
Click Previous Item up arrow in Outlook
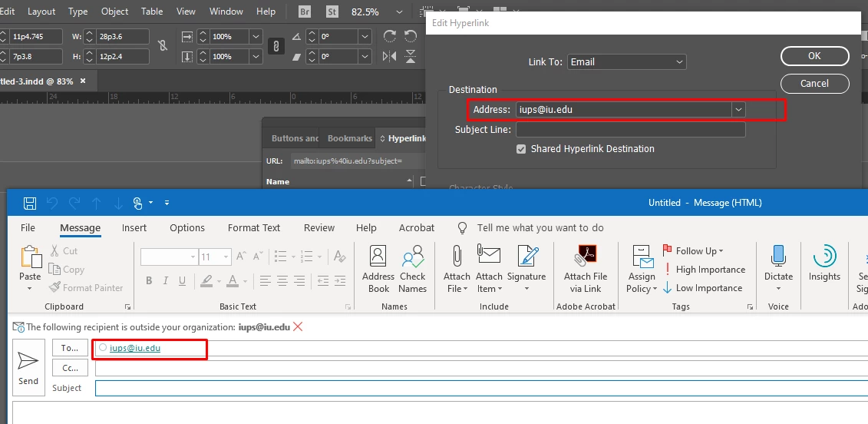point(97,204)
